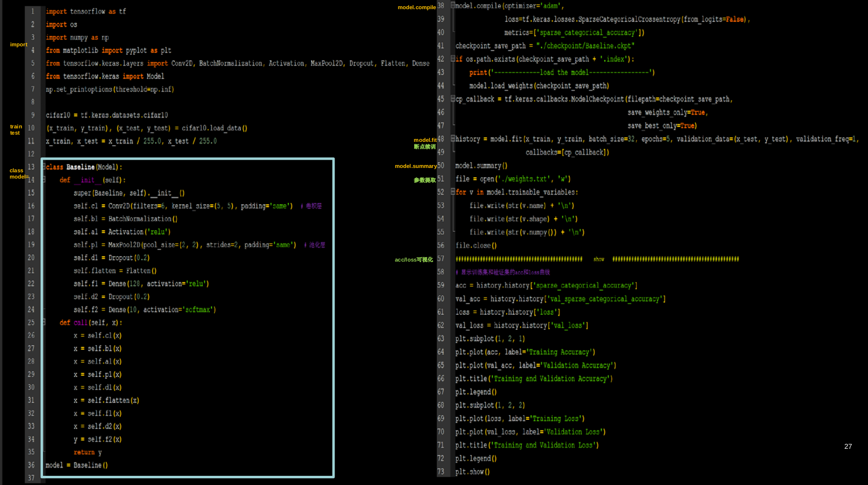Click the print 'load the model' line
This screenshot has width=868, height=485.
(x=562, y=72)
